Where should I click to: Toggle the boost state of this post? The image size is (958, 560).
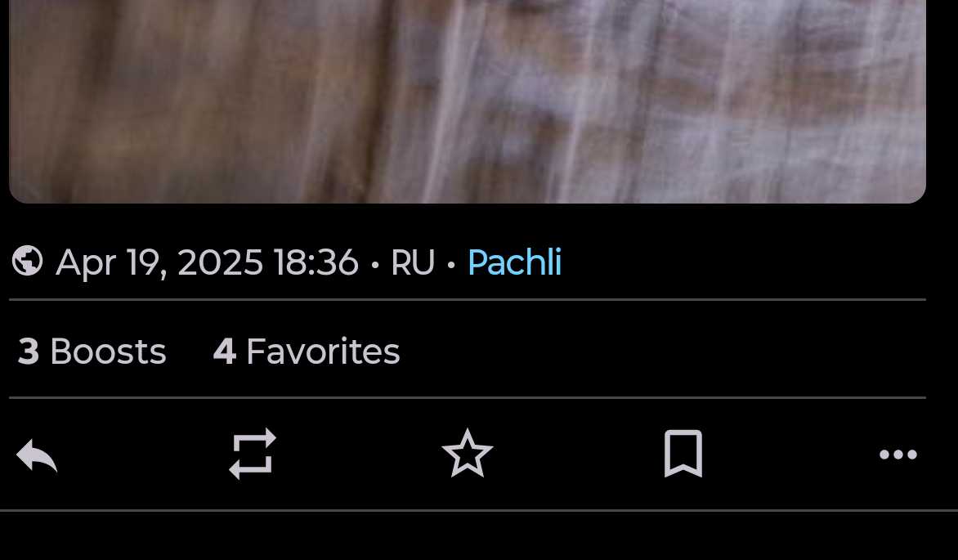point(253,454)
